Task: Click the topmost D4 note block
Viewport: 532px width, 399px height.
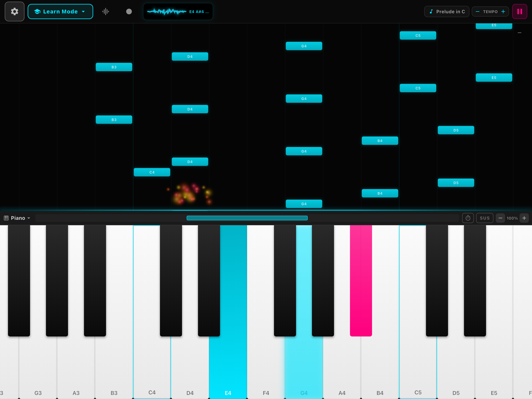Action: [190, 56]
